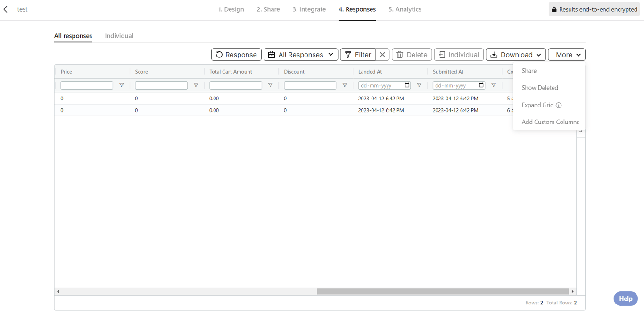The width and height of the screenshot is (644, 312).
Task: Click the Landed At column header
Action: click(x=370, y=72)
